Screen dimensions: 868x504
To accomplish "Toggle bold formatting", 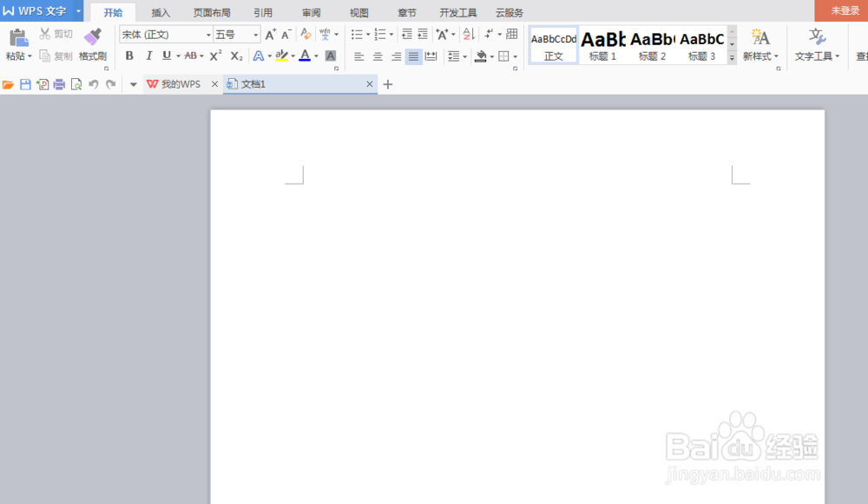I will coord(129,56).
